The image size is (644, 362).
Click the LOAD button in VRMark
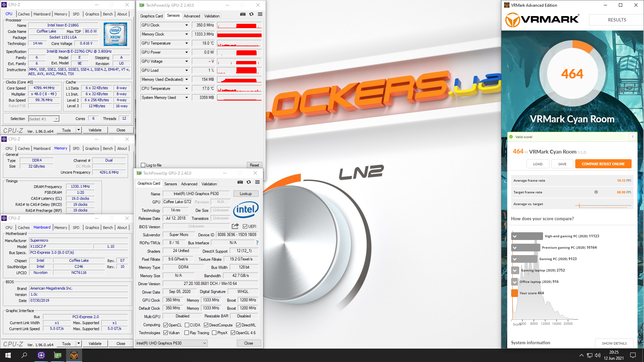coord(538,164)
